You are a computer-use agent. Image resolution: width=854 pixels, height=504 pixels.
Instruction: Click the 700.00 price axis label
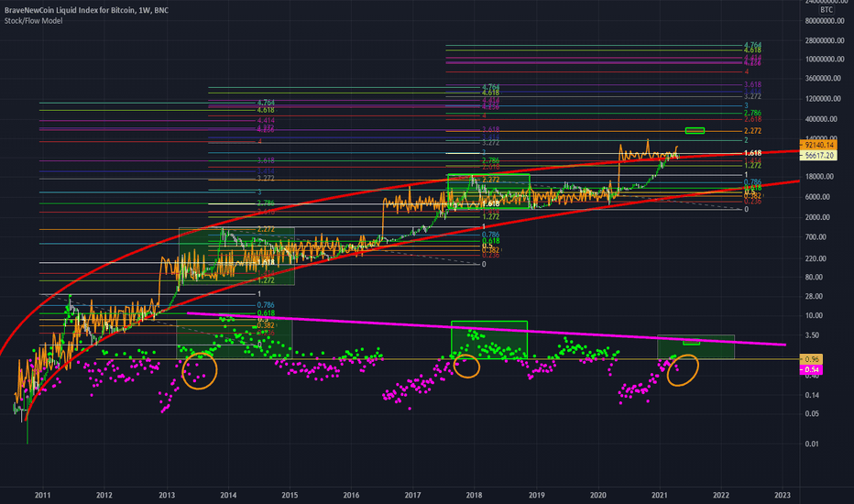[816, 237]
